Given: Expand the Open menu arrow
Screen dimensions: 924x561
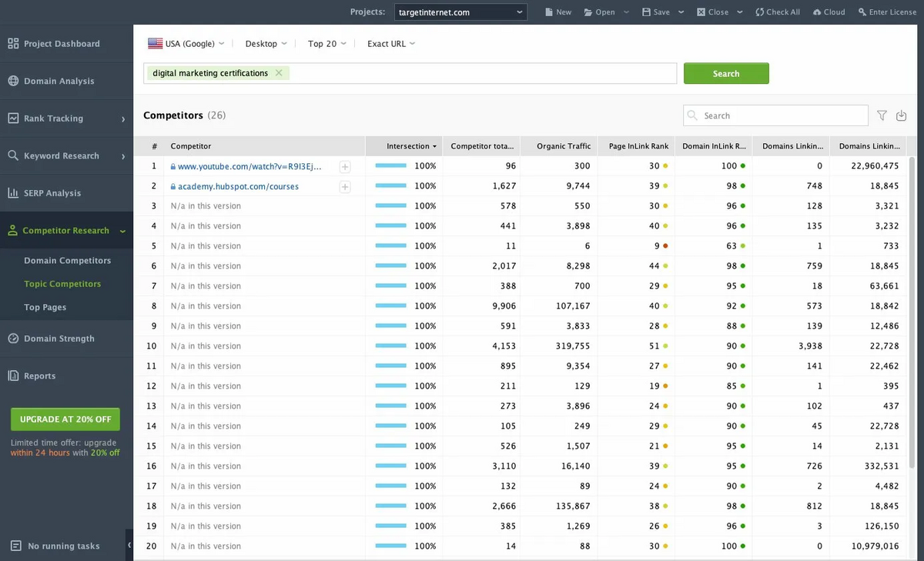Looking at the screenshot, I should (626, 12).
